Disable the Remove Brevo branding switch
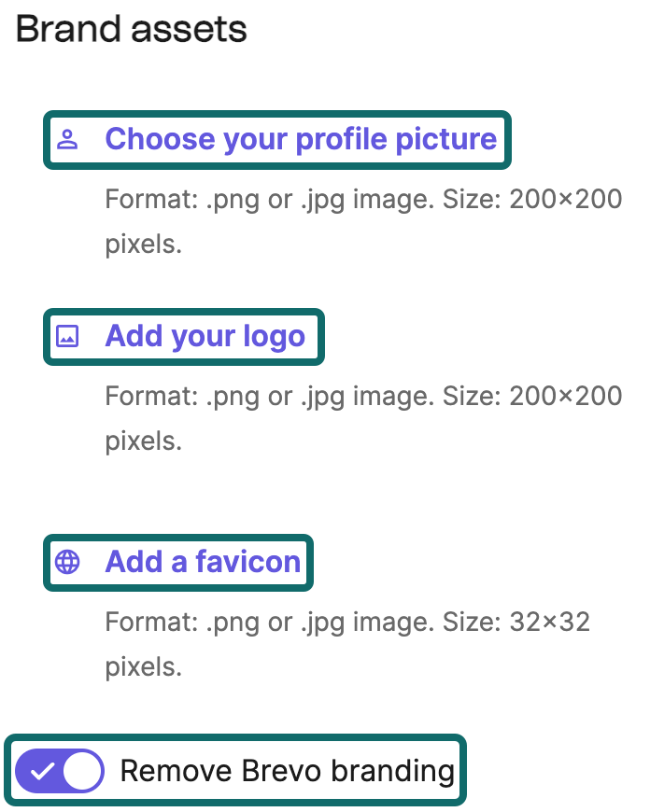650x812 pixels. 60,772
